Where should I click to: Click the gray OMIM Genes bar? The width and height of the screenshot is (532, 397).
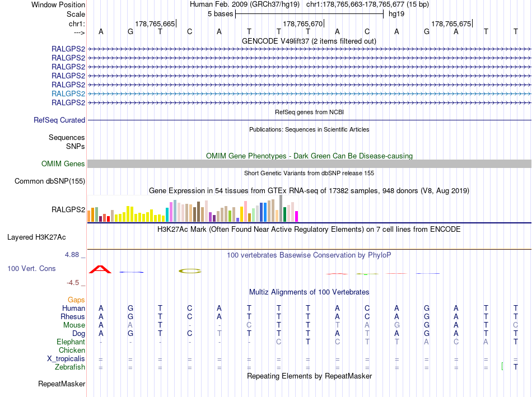(x=309, y=164)
